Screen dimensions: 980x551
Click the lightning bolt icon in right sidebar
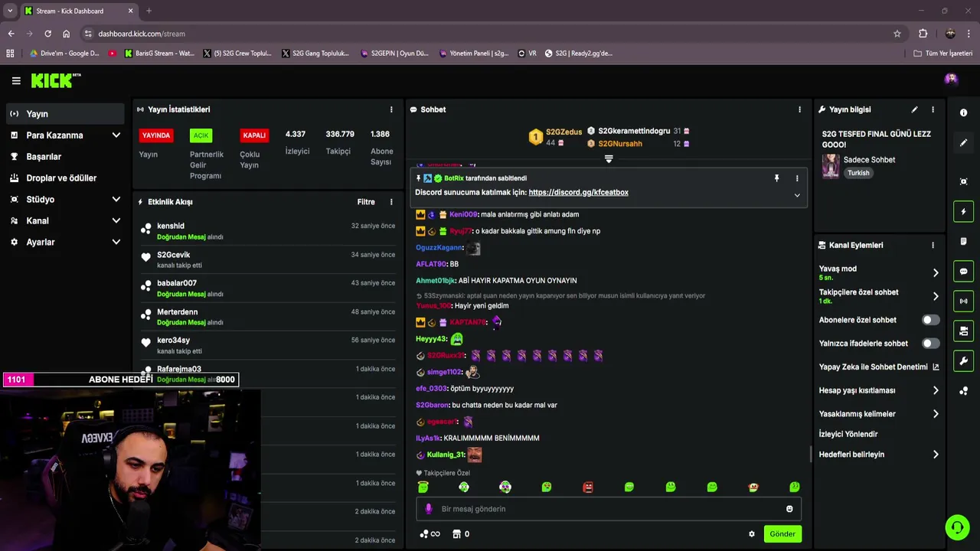point(963,211)
